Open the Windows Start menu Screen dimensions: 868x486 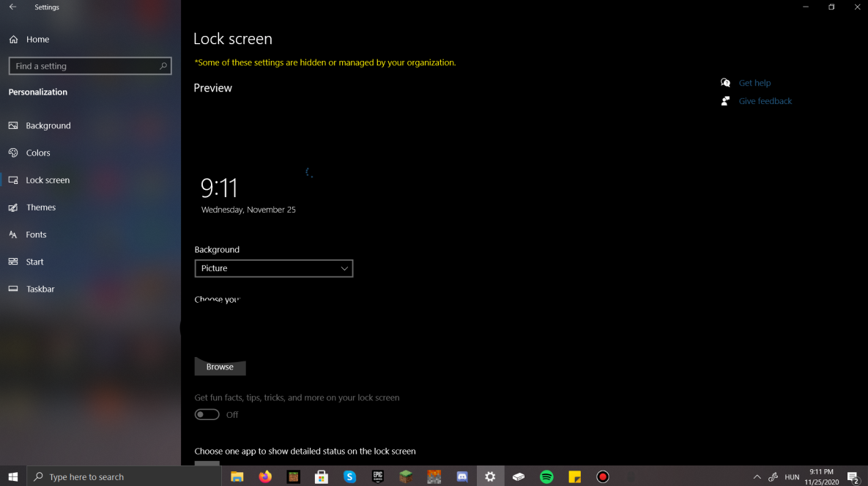coord(13,476)
